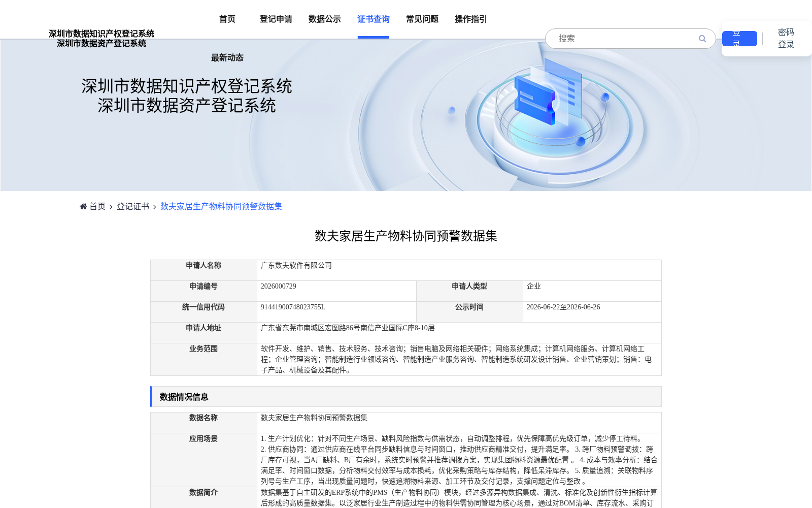Click the 业务范围 label cell

click(x=204, y=360)
